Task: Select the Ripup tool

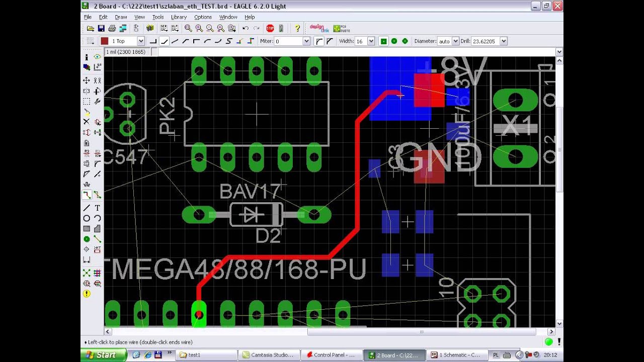Action: pos(97,195)
